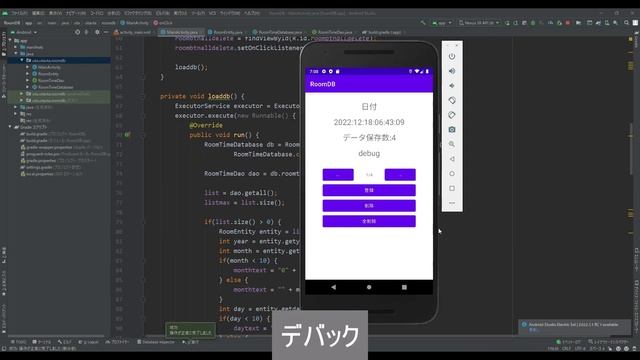This screenshot has height=360, width=640.
Task: Collapse the app module tree node
Action: [10, 40]
